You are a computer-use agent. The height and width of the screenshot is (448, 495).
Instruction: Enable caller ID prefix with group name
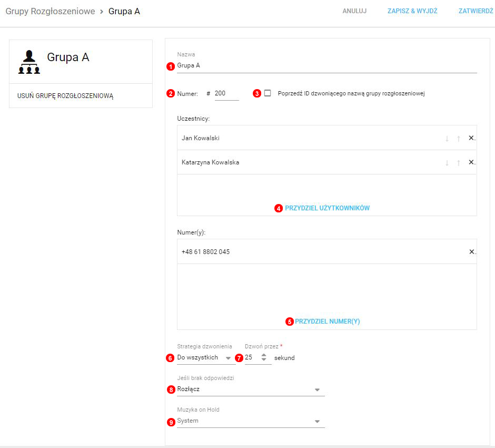[x=268, y=93]
